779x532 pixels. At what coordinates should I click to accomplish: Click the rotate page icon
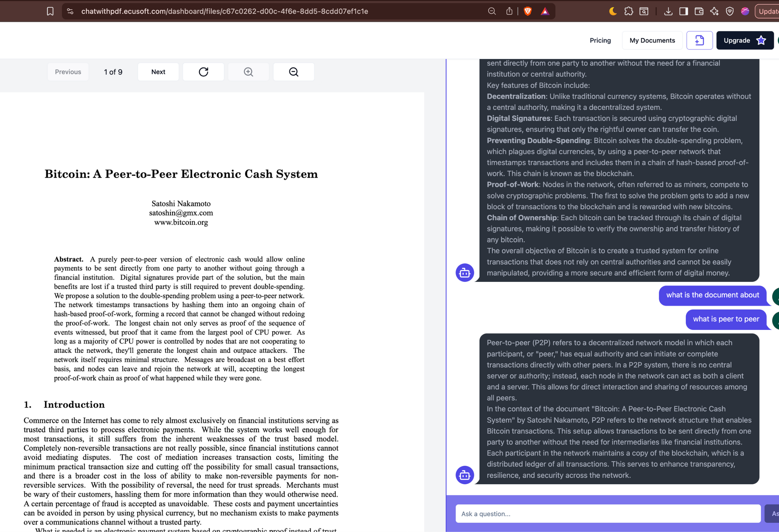click(203, 72)
